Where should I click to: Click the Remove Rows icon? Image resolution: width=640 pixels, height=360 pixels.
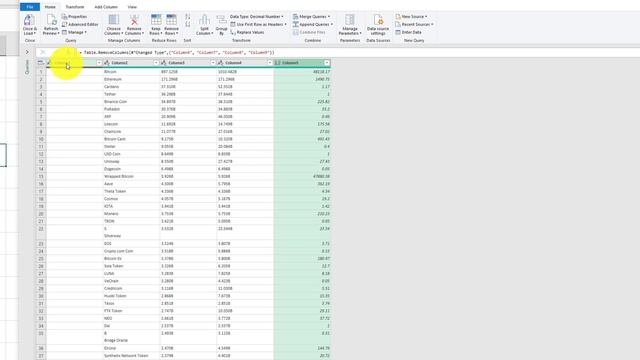(x=171, y=20)
